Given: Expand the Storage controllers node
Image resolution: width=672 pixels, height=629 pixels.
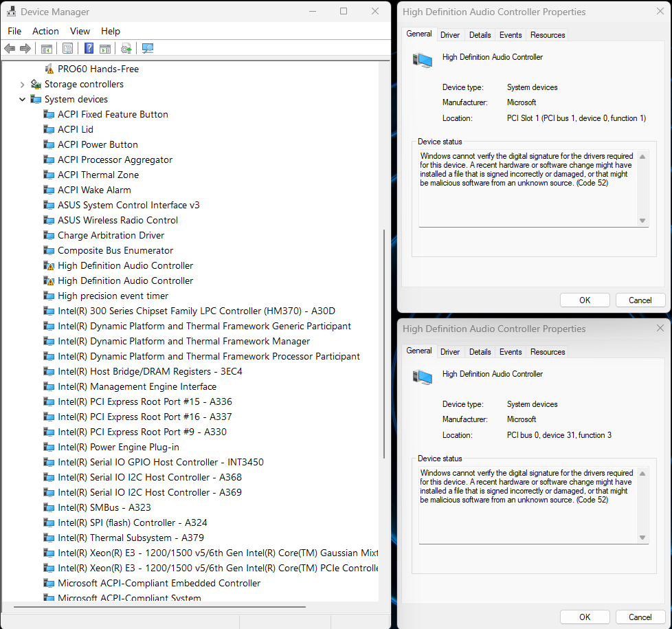Looking at the screenshot, I should point(22,85).
